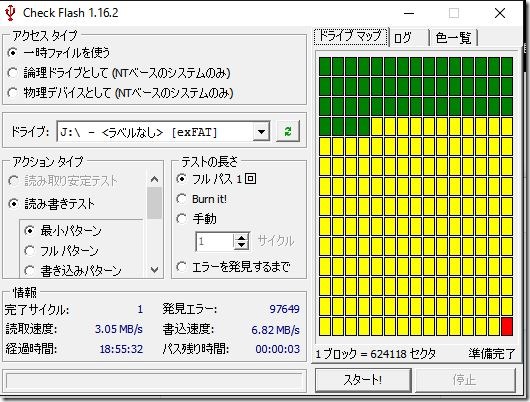Switch to the ドライブ マップ tab

click(x=351, y=36)
